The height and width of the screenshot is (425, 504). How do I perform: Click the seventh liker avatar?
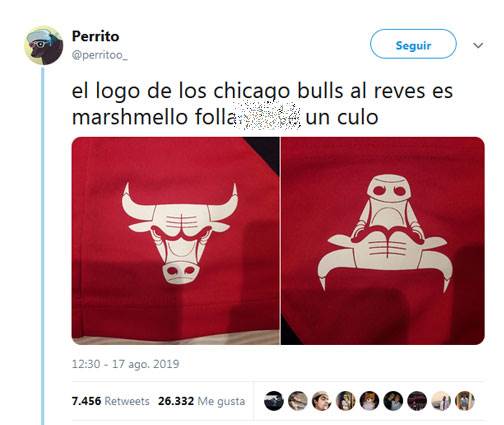(x=417, y=401)
